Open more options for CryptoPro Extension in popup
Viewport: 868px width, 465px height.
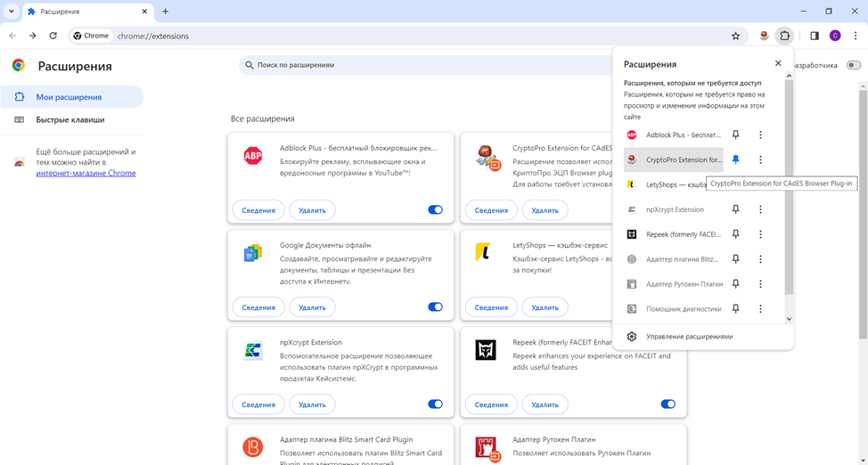[760, 159]
